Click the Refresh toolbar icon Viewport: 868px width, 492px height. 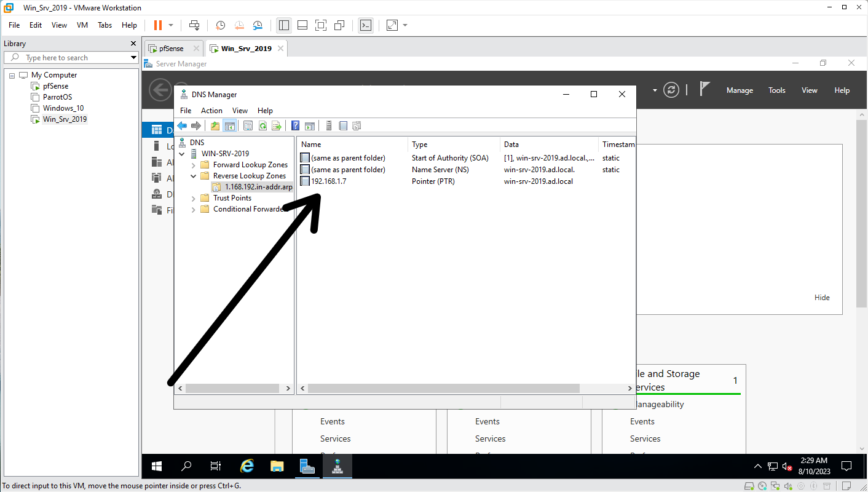pyautogui.click(x=262, y=125)
